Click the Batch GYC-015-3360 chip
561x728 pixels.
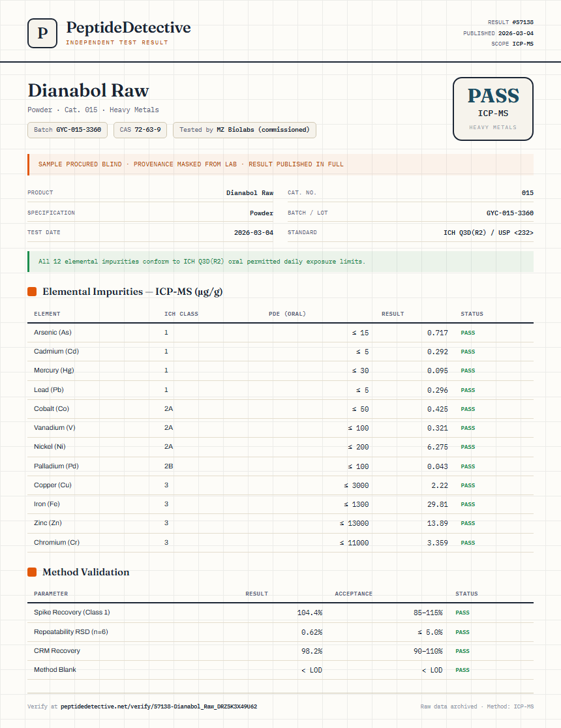[x=67, y=130]
